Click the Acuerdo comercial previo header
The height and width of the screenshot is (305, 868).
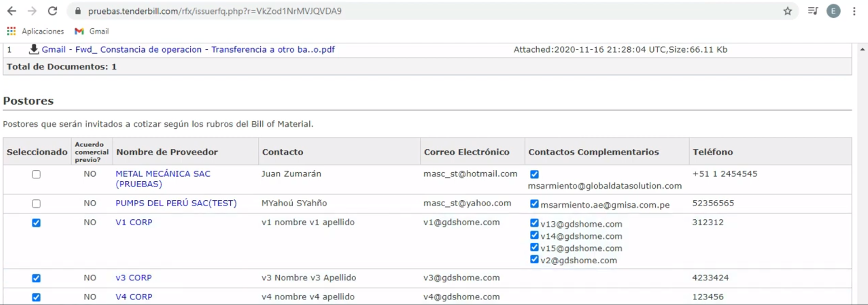pos(92,152)
